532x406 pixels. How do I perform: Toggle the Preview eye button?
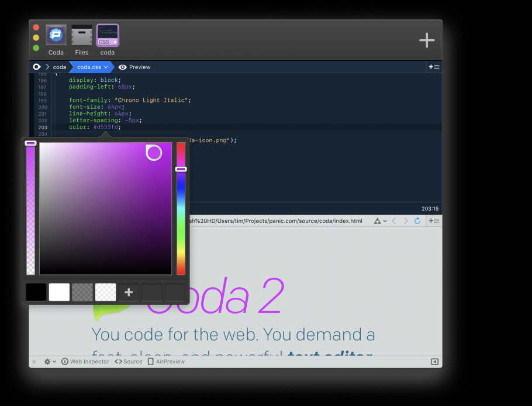[x=134, y=67]
